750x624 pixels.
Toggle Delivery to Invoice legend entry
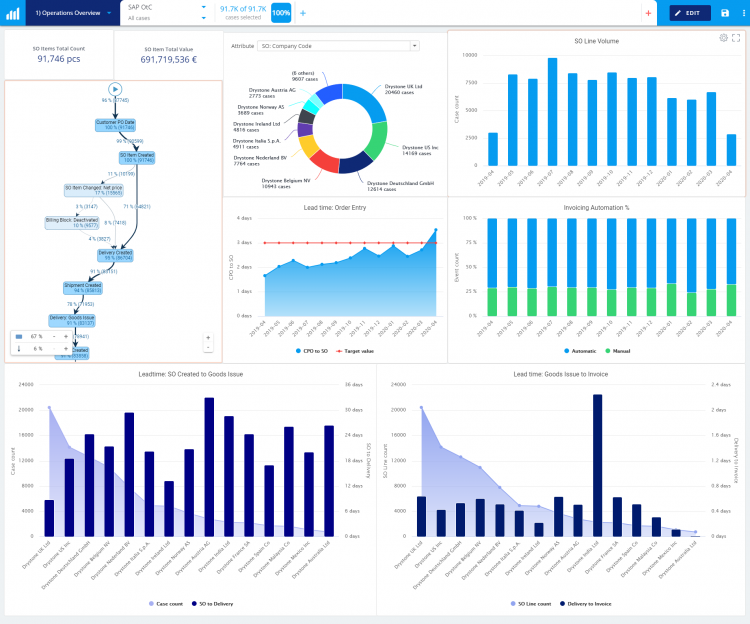[586, 604]
